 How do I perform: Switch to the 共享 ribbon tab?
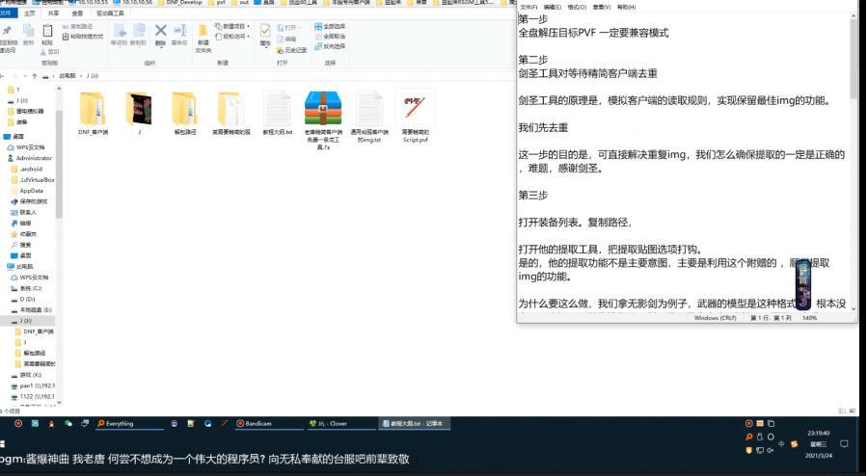(x=53, y=13)
